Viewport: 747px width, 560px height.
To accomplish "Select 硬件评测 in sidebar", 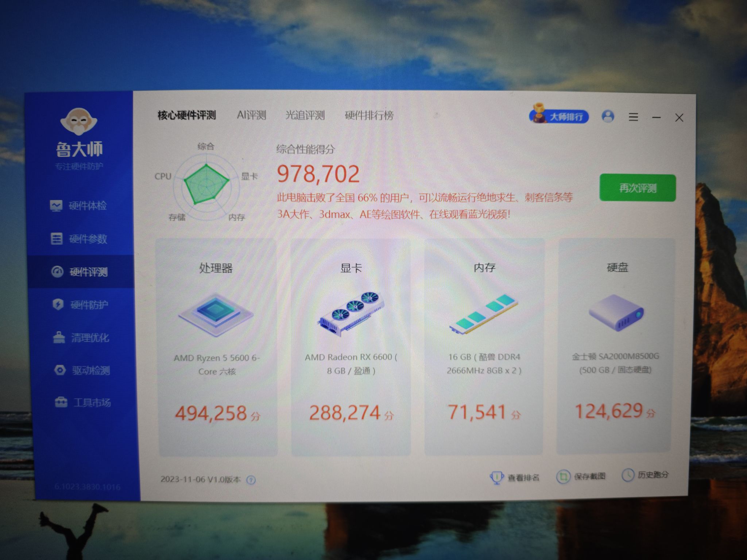I will (x=81, y=272).
